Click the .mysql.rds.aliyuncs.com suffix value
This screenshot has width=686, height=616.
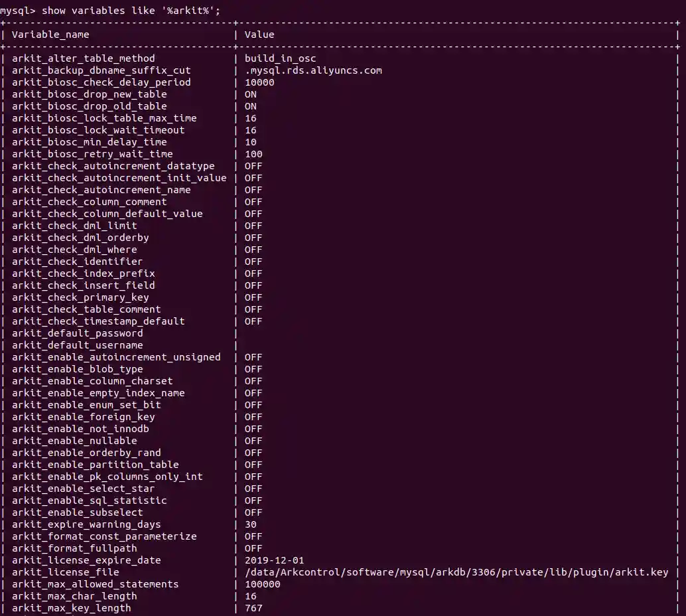(313, 70)
